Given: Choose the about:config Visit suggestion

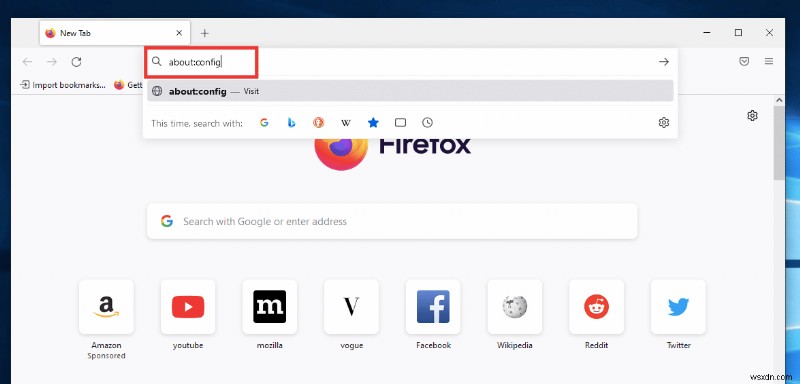Looking at the screenshot, I should [x=410, y=91].
